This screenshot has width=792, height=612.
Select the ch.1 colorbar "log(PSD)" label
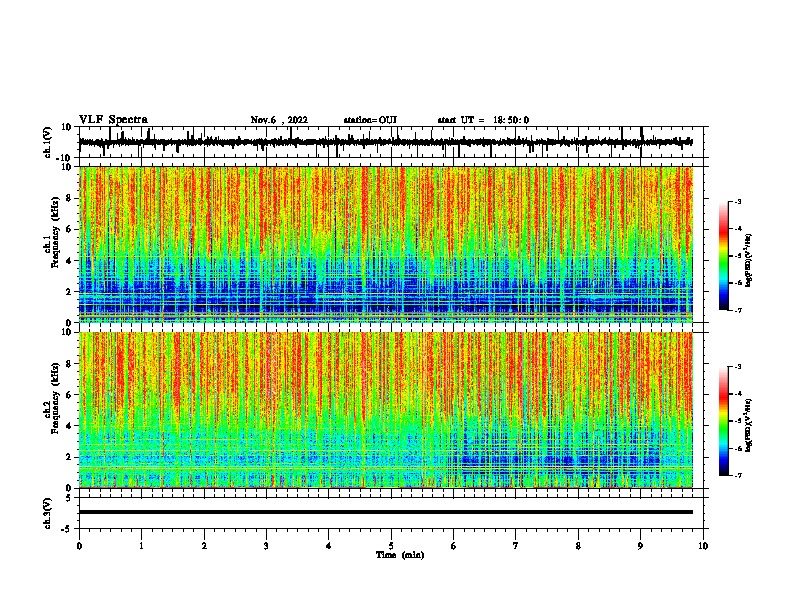(749, 261)
